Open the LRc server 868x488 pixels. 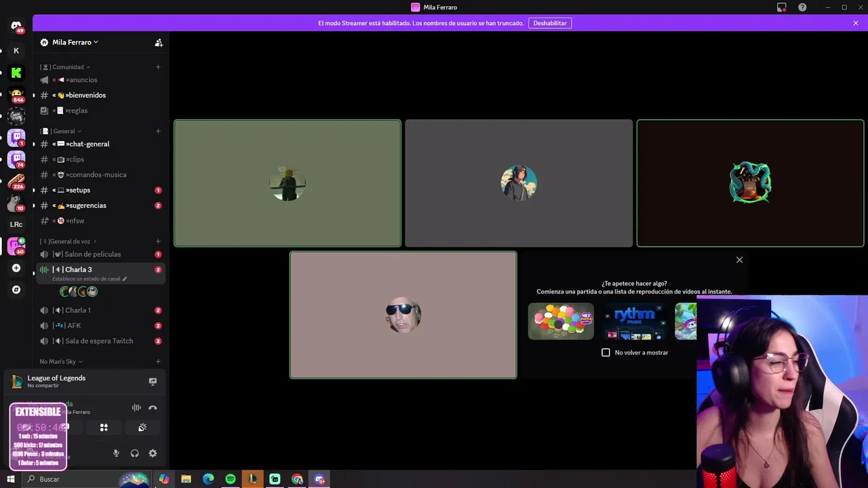click(x=16, y=224)
